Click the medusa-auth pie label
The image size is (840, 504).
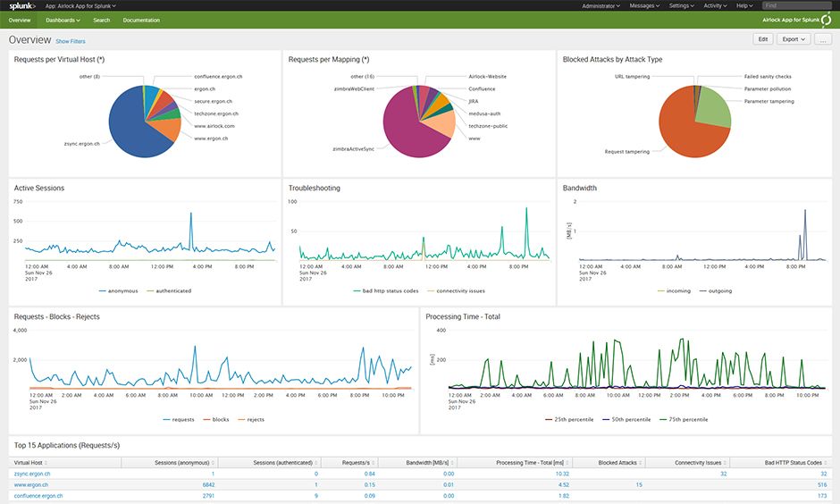pos(484,113)
